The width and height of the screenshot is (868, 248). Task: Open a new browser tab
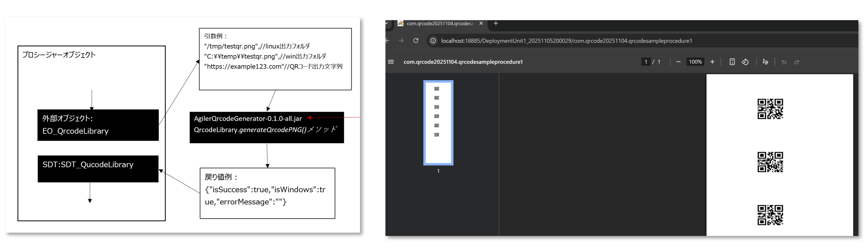496,23
